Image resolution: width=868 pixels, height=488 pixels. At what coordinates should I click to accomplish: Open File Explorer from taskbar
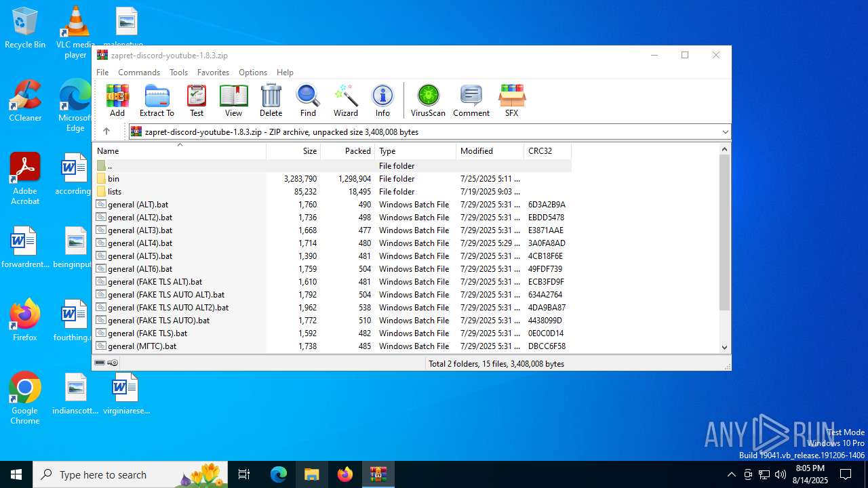click(x=312, y=474)
